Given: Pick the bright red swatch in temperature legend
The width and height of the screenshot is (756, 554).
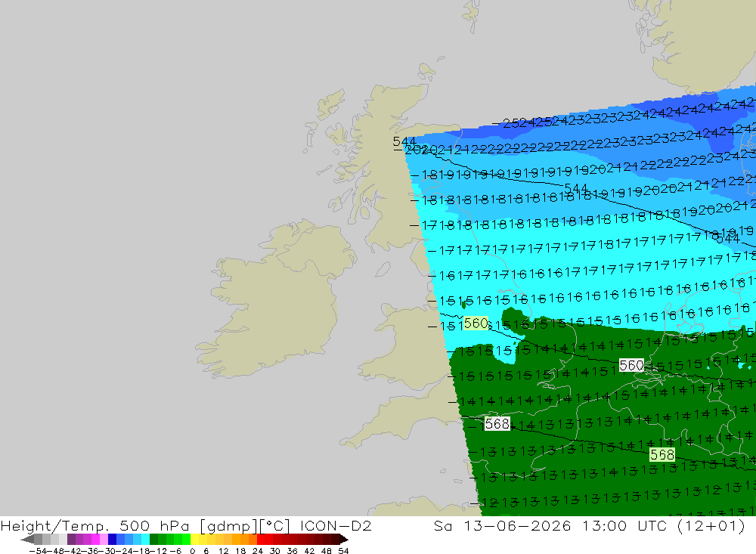Looking at the screenshot, I should pyautogui.click(x=261, y=540).
